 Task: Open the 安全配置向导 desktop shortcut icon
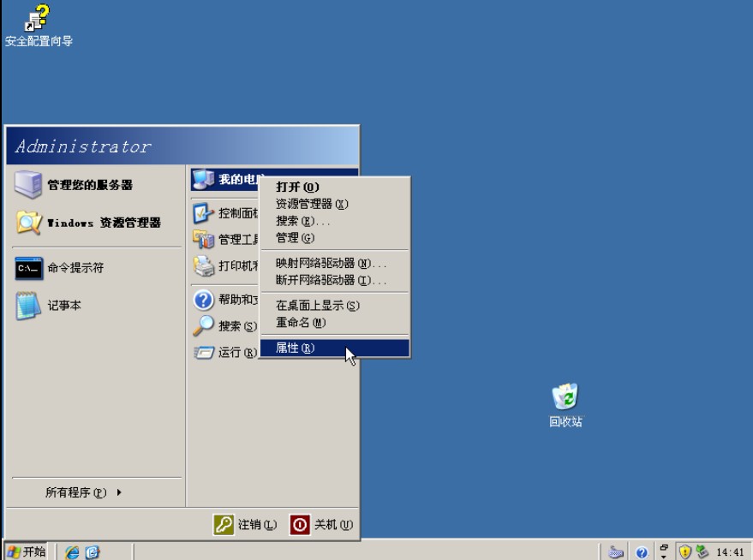[38, 18]
